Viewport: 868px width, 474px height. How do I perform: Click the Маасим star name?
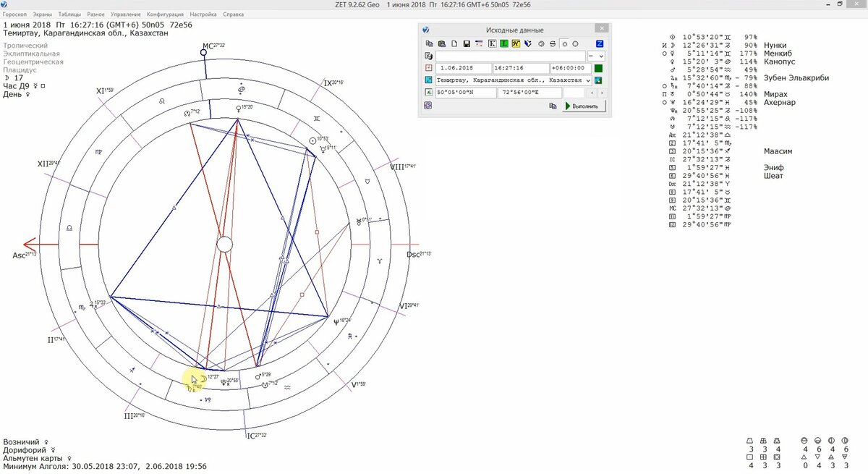coord(778,151)
